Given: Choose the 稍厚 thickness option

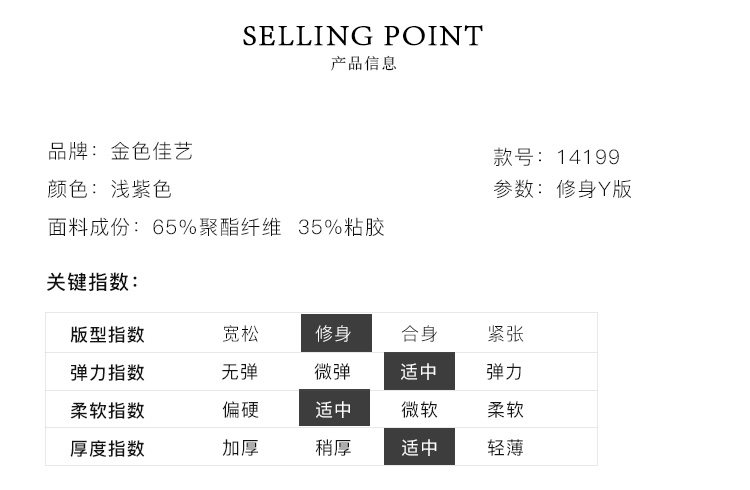Looking at the screenshot, I should point(332,448).
